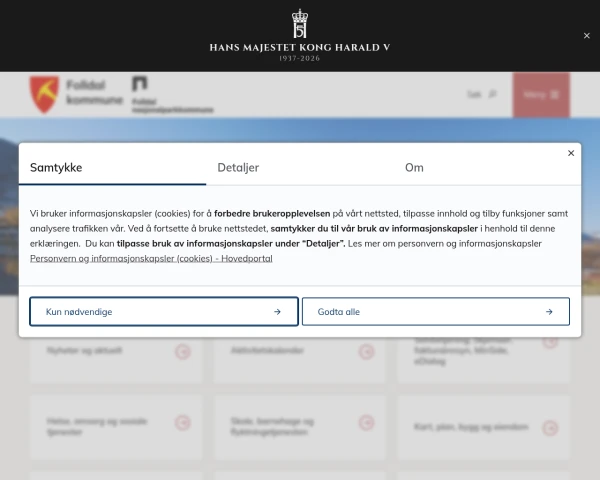
Task: Choose Kun nødvendige cookies
Action: [164, 312]
